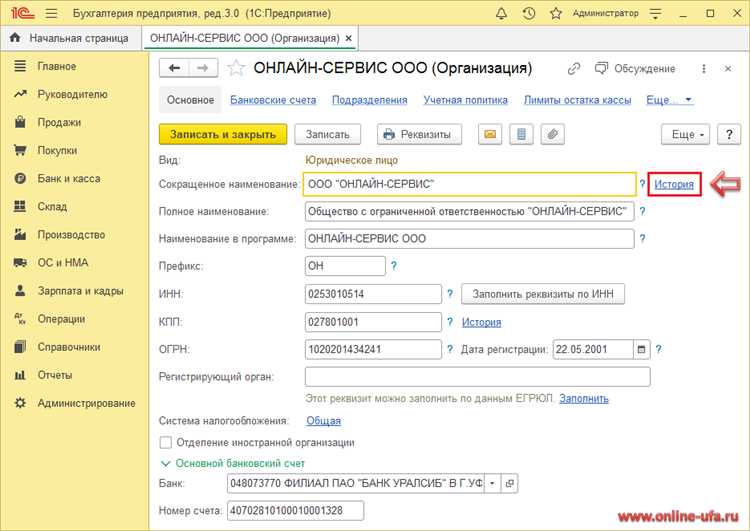750x531 pixels.
Task: Expand the Еще navigation dropdown
Action: click(669, 100)
